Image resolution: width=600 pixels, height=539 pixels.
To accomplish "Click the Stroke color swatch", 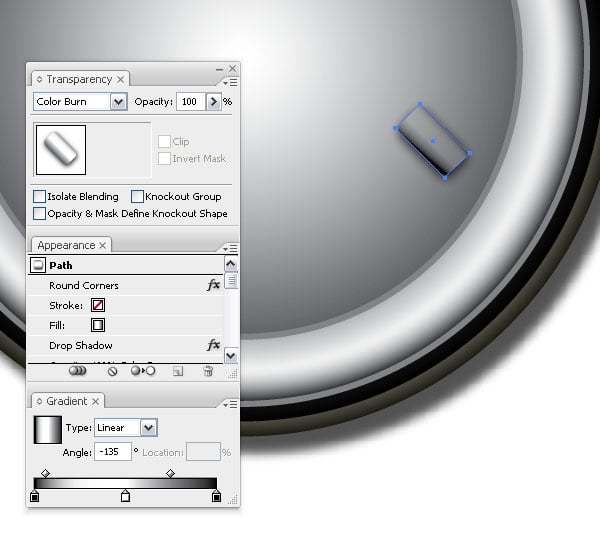I will (x=98, y=305).
